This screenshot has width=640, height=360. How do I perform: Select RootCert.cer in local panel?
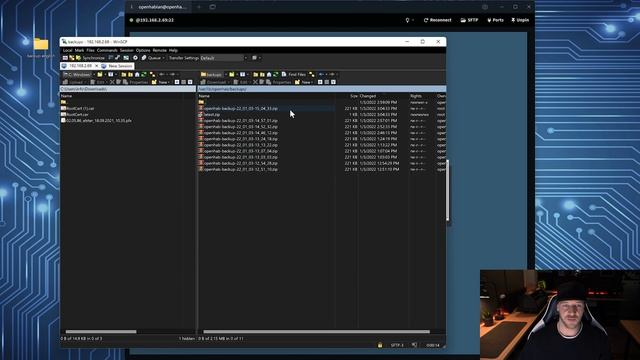click(x=76, y=115)
